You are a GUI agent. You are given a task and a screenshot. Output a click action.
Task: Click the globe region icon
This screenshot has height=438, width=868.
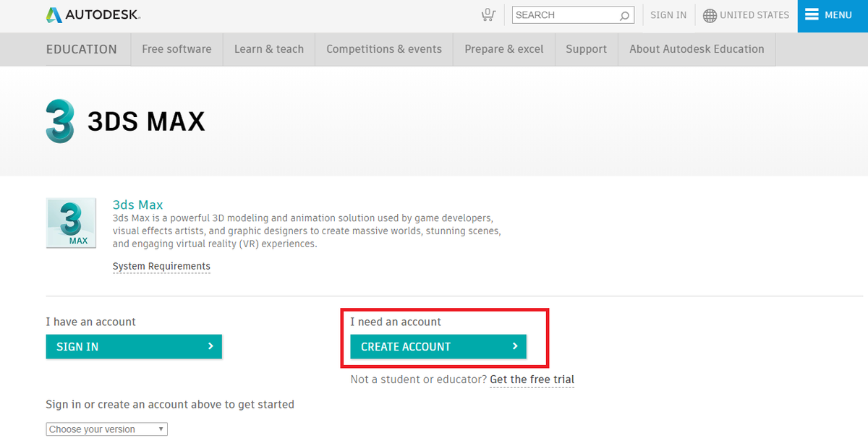pos(710,15)
